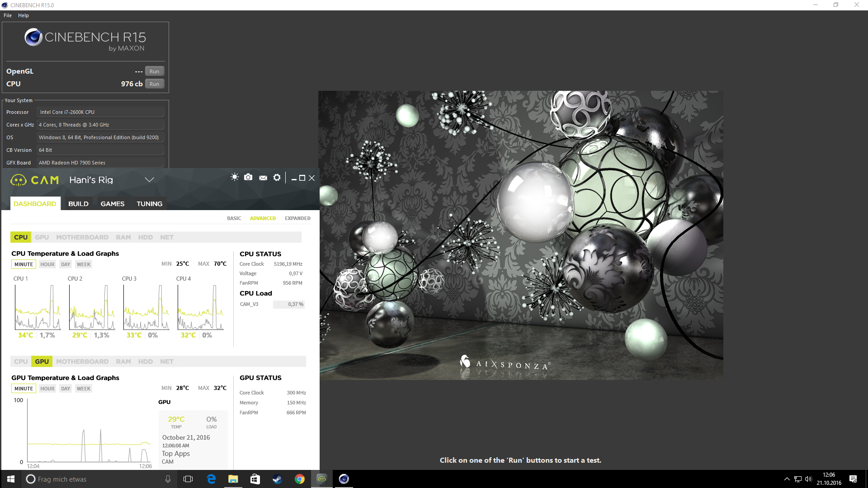The width and height of the screenshot is (868, 488).
Task: Open CAM settings gear icon
Action: (277, 178)
